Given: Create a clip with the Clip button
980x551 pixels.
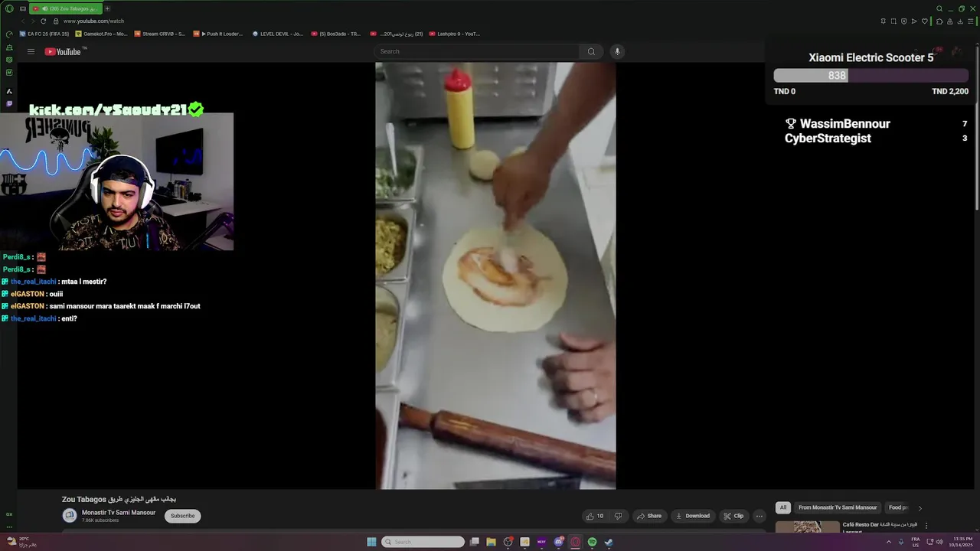Looking at the screenshot, I should pyautogui.click(x=733, y=516).
